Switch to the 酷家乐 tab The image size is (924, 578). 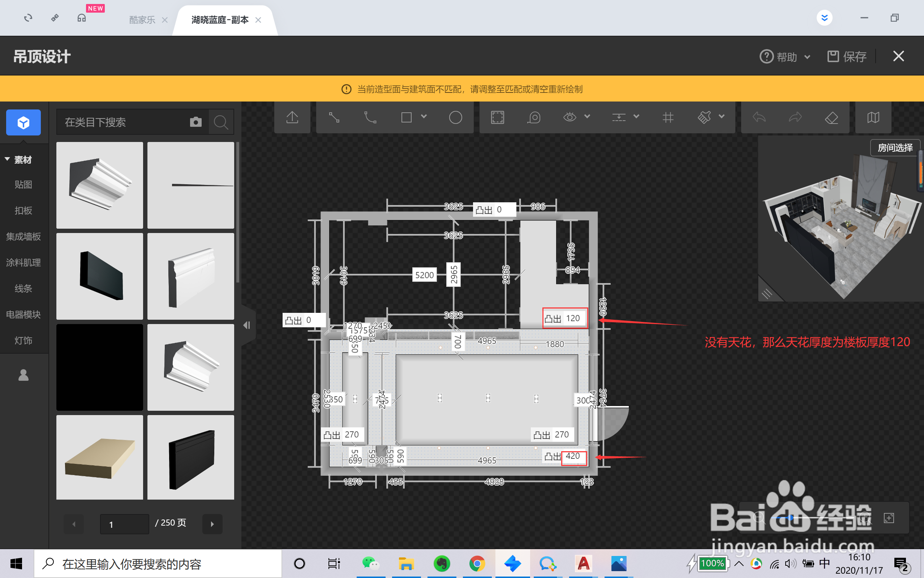pos(142,20)
